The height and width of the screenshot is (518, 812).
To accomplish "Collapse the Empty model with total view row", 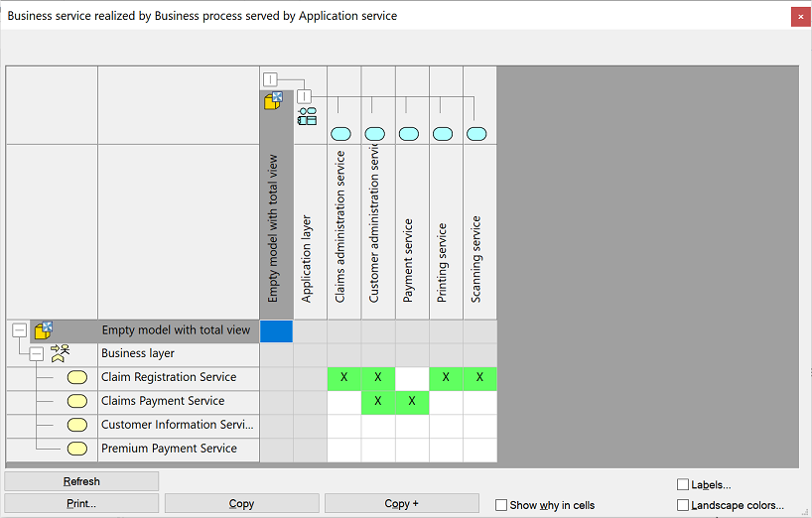I will (x=19, y=330).
